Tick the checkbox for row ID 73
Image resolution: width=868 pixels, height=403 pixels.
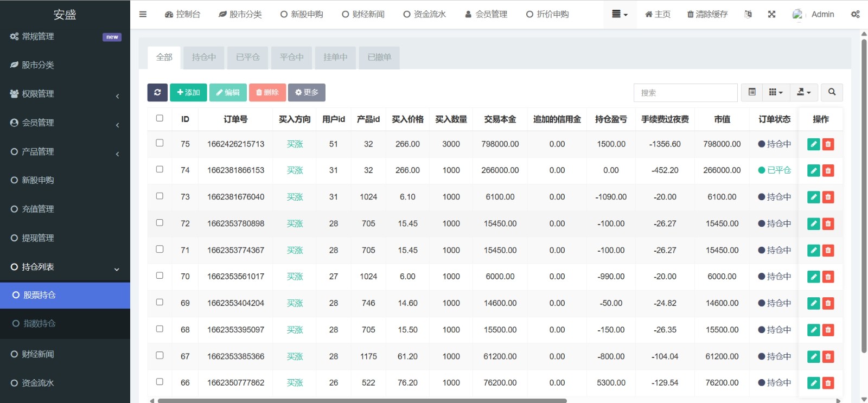pos(159,196)
